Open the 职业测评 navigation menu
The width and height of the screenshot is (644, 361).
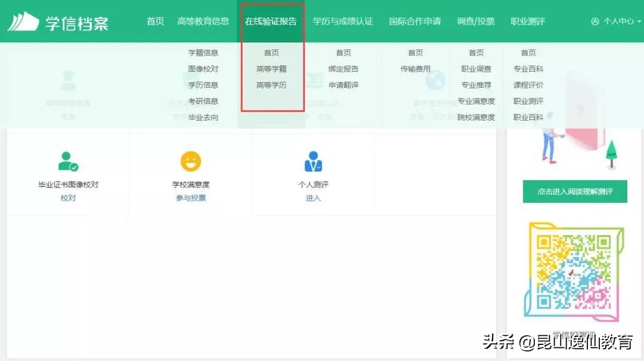coord(528,20)
